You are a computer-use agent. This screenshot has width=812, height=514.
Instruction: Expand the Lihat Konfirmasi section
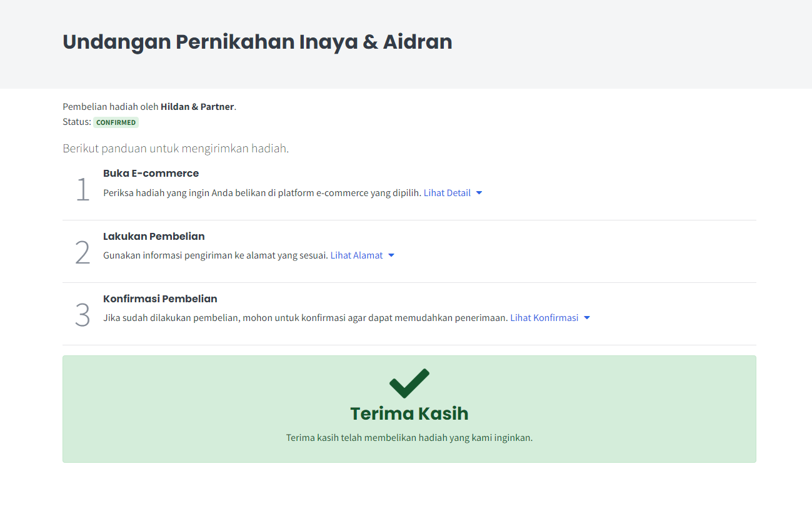pos(550,318)
